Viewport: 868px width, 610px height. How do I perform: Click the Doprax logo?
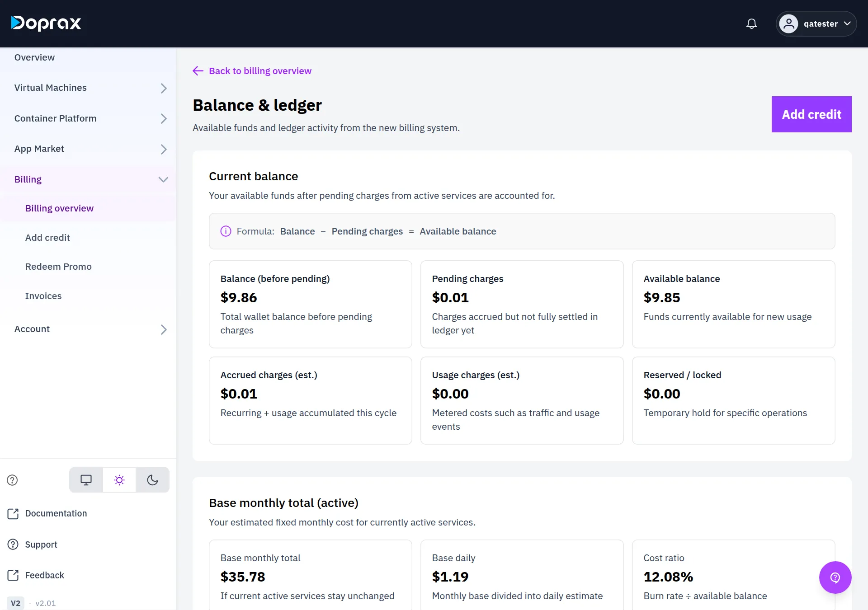pos(46,23)
